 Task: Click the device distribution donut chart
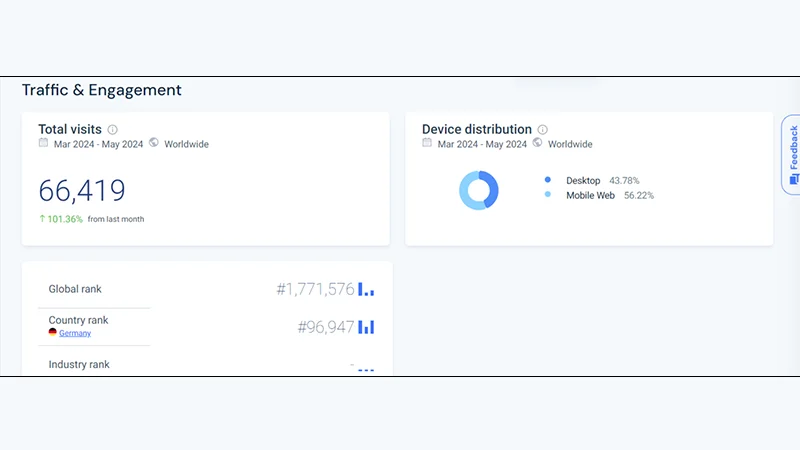pos(479,190)
